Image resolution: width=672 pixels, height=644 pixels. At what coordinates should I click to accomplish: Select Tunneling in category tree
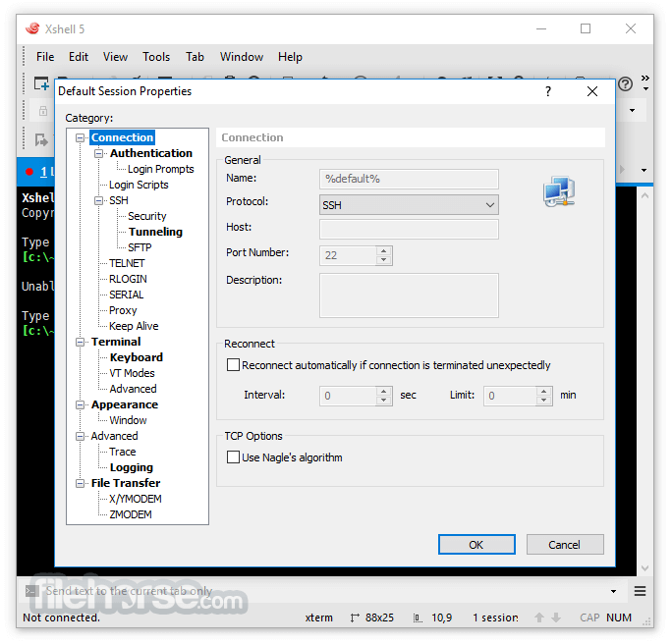point(155,232)
